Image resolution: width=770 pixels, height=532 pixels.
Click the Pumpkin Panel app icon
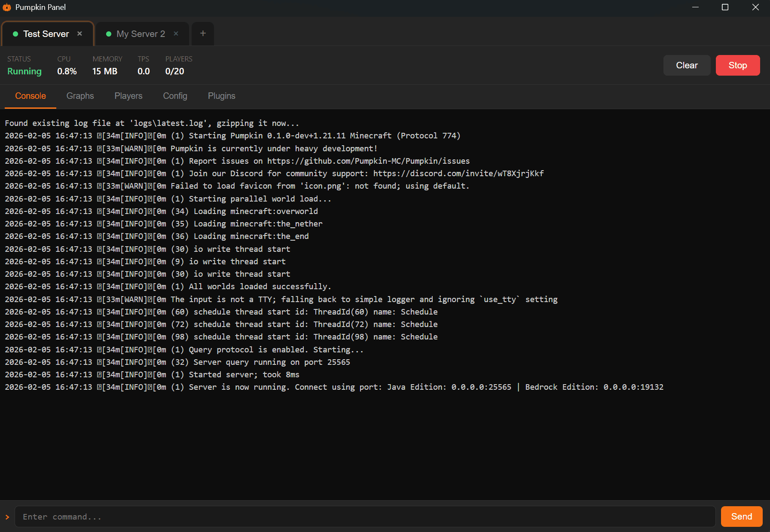7,7
